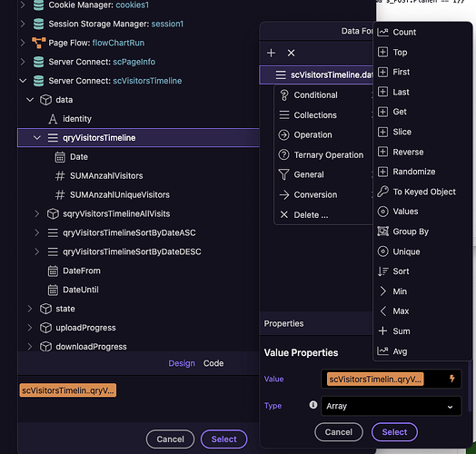Viewport: 476px width, 454px height.
Task: Click Cancel in the data picker panel
Action: (x=170, y=439)
